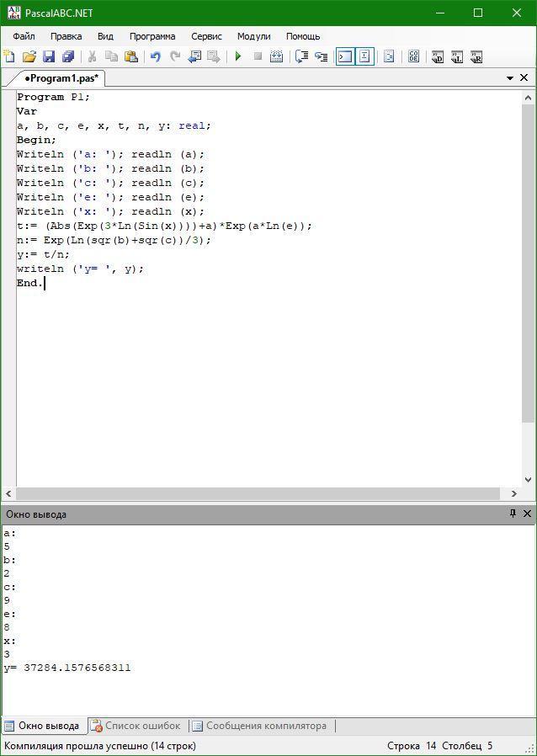This screenshot has height=756, width=537.
Task: Open the Программа menu
Action: [152, 37]
